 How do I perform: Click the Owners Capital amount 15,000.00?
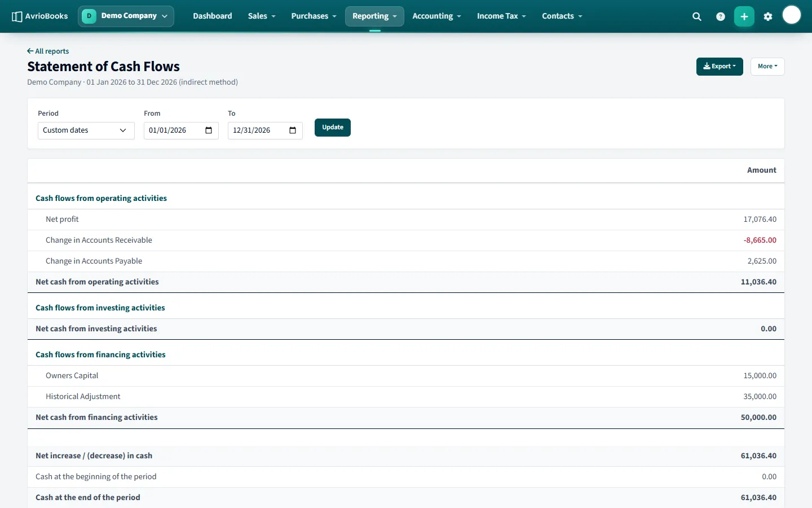(760, 376)
